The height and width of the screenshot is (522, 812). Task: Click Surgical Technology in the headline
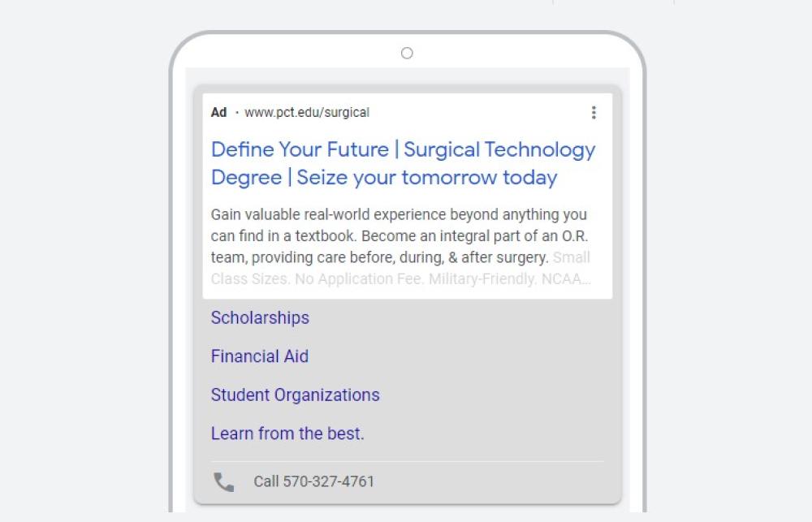pos(499,150)
